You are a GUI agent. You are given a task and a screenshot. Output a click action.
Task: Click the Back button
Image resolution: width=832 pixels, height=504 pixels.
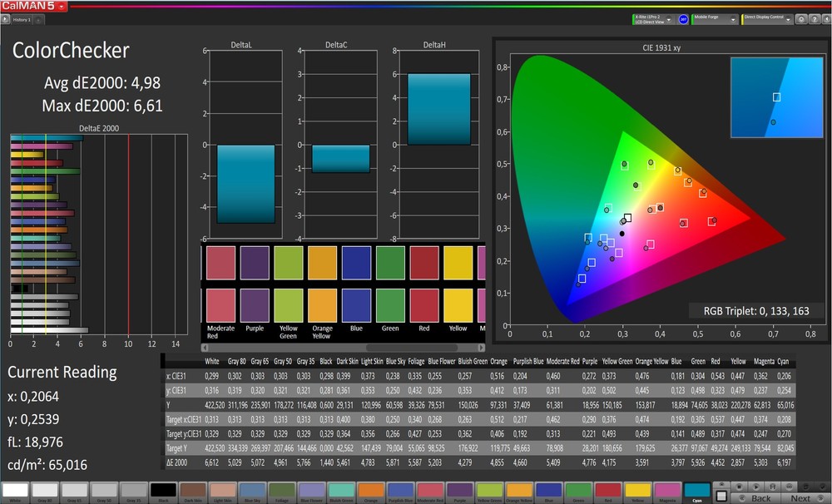[759, 496]
